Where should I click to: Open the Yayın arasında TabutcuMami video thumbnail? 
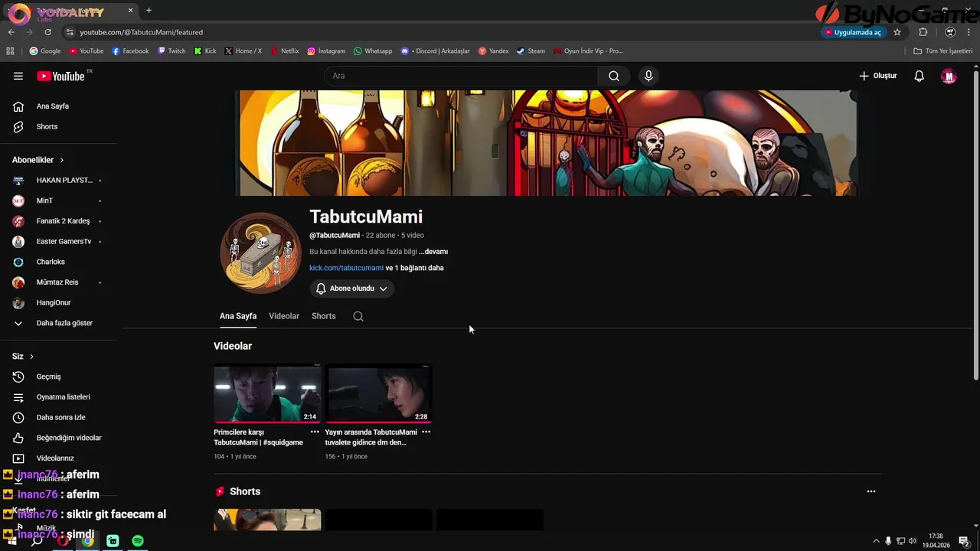[x=379, y=393]
